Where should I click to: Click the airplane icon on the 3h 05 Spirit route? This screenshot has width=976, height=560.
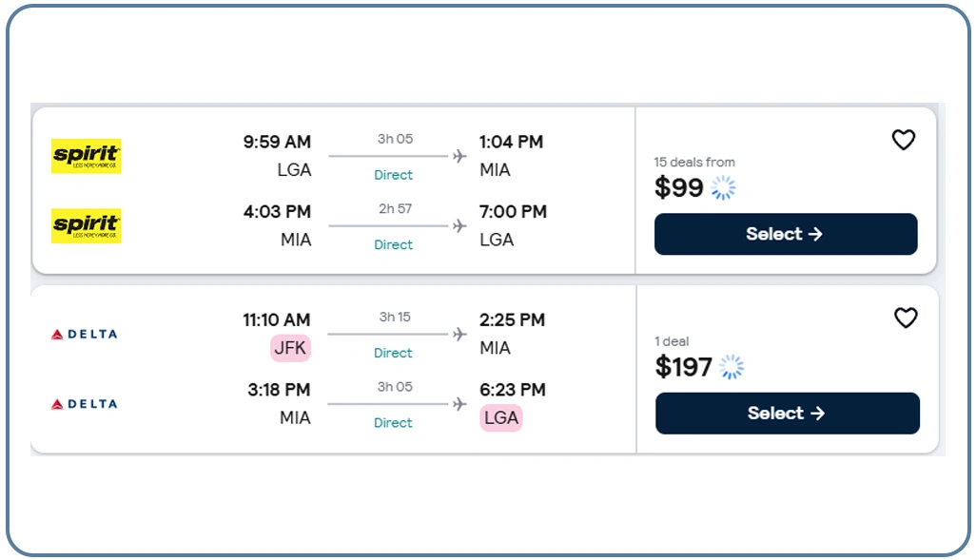point(460,156)
